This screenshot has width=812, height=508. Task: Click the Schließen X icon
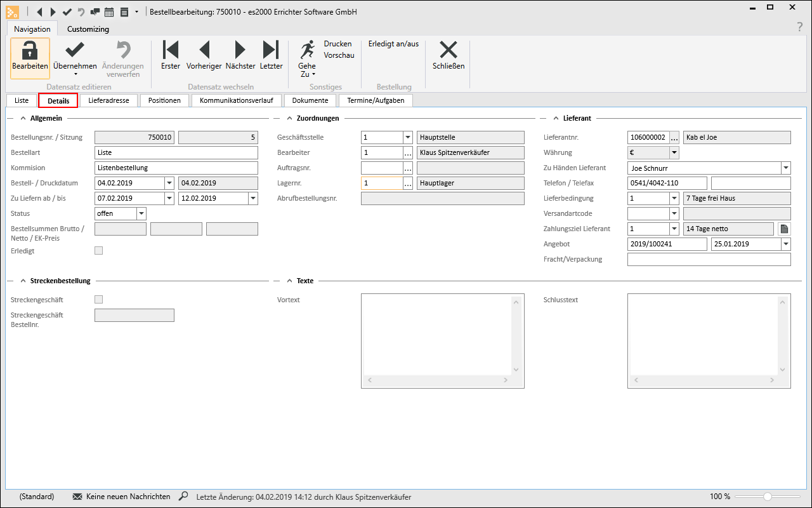[x=449, y=50]
